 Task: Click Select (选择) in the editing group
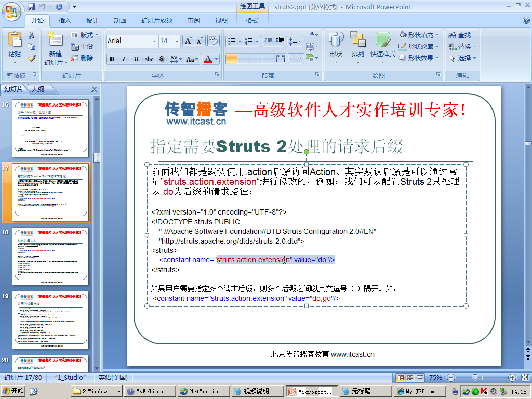[462, 58]
